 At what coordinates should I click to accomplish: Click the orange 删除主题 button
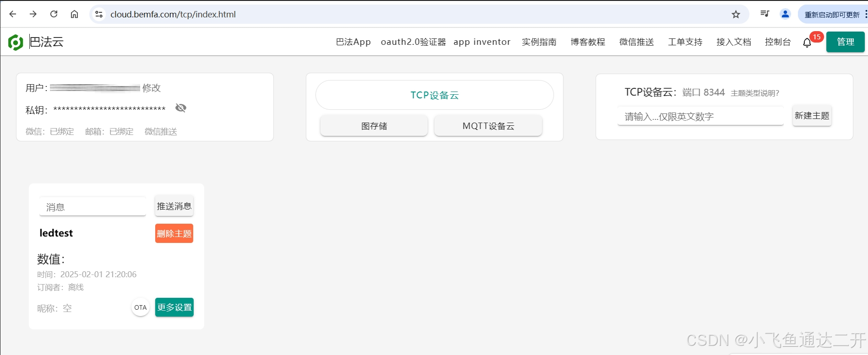coord(174,233)
